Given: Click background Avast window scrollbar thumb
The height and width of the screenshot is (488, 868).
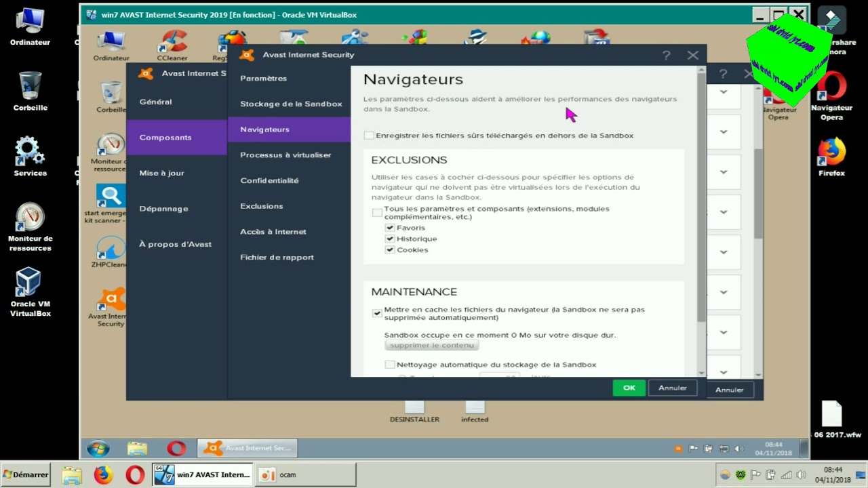Looking at the screenshot, I should [x=758, y=193].
